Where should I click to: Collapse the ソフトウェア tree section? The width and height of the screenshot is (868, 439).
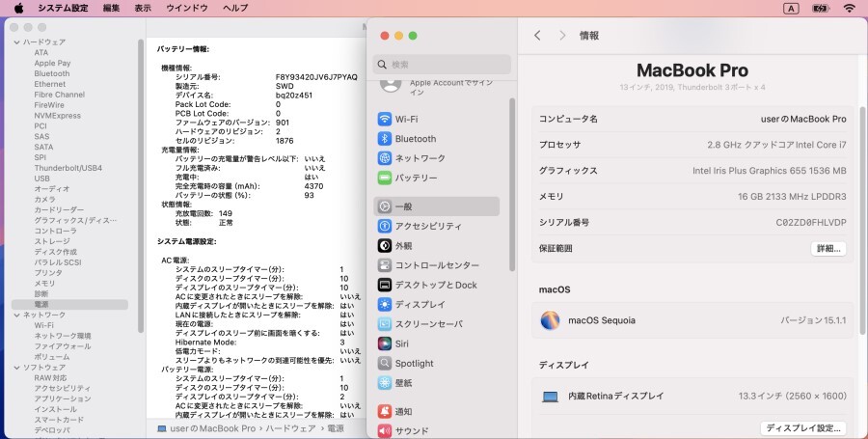tap(16, 368)
